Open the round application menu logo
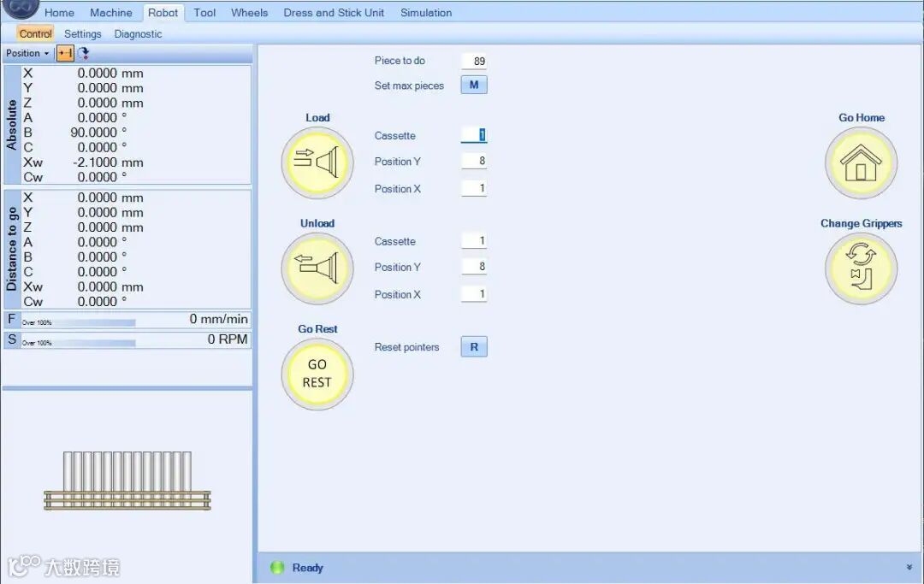Image resolution: width=924 pixels, height=584 pixels. tap(21, 9)
